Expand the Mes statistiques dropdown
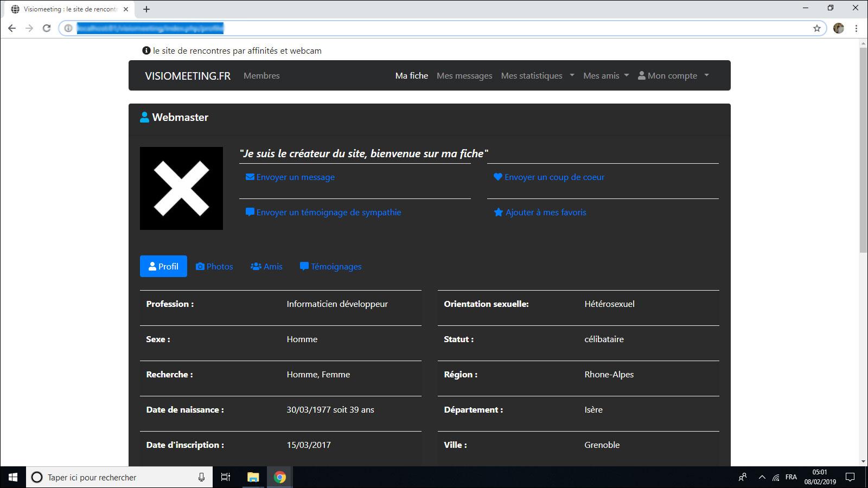 tap(537, 76)
